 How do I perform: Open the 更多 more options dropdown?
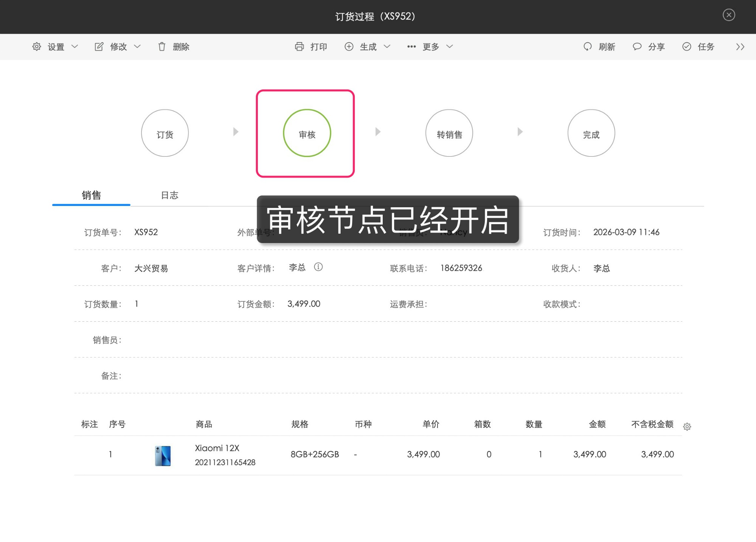[431, 46]
